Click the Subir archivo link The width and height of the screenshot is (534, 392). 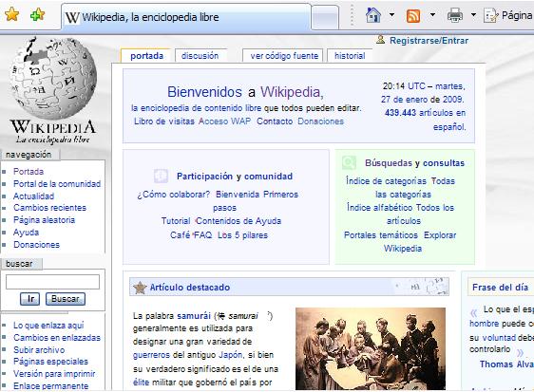point(39,350)
